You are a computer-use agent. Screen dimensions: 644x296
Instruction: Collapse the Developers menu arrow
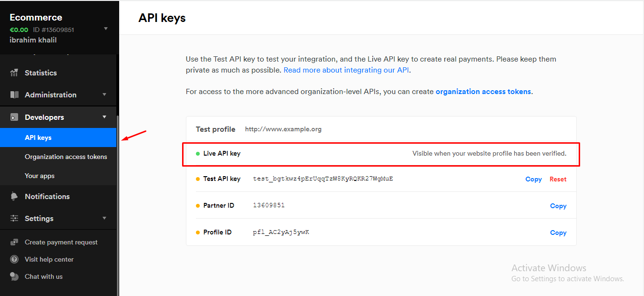[104, 117]
